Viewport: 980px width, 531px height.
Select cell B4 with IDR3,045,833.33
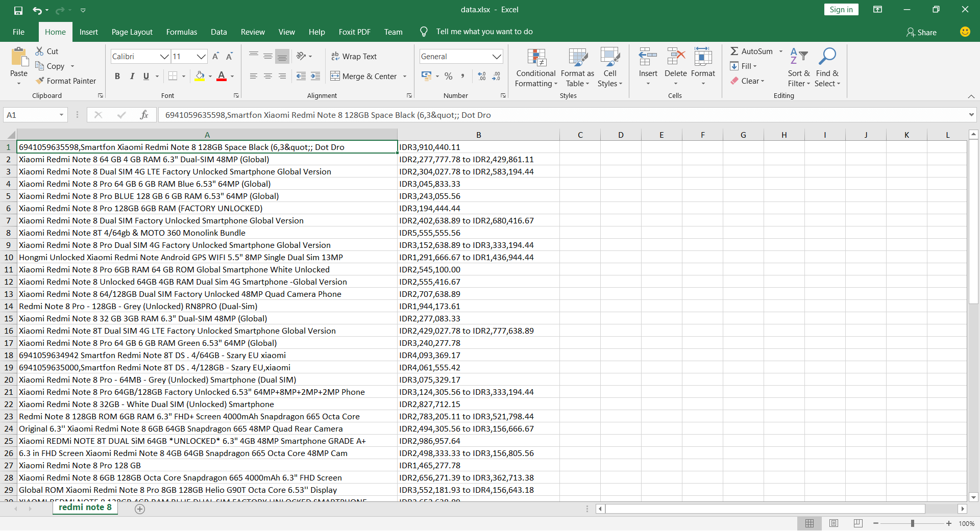(478, 184)
